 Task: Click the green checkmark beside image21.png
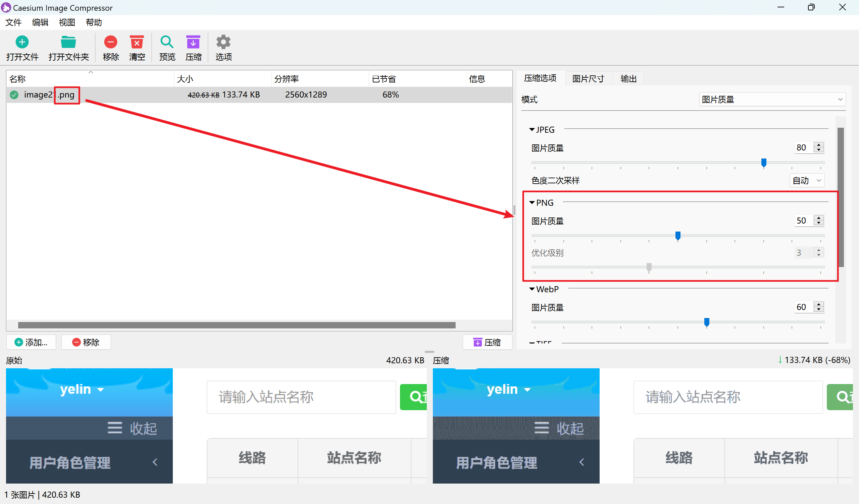pyautogui.click(x=14, y=95)
